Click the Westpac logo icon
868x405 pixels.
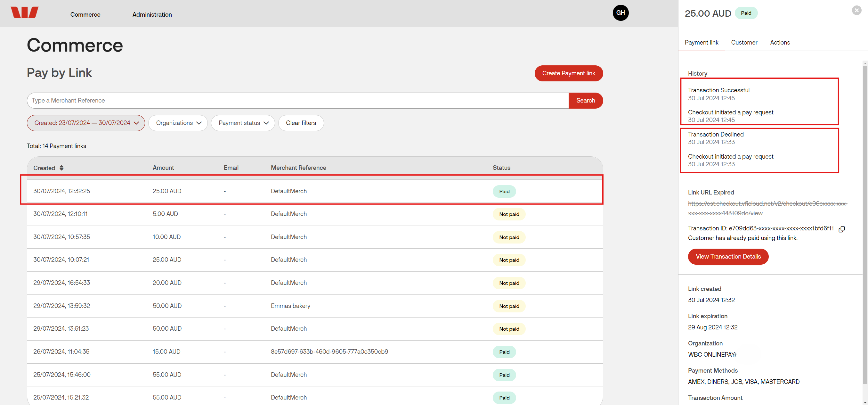pos(24,13)
